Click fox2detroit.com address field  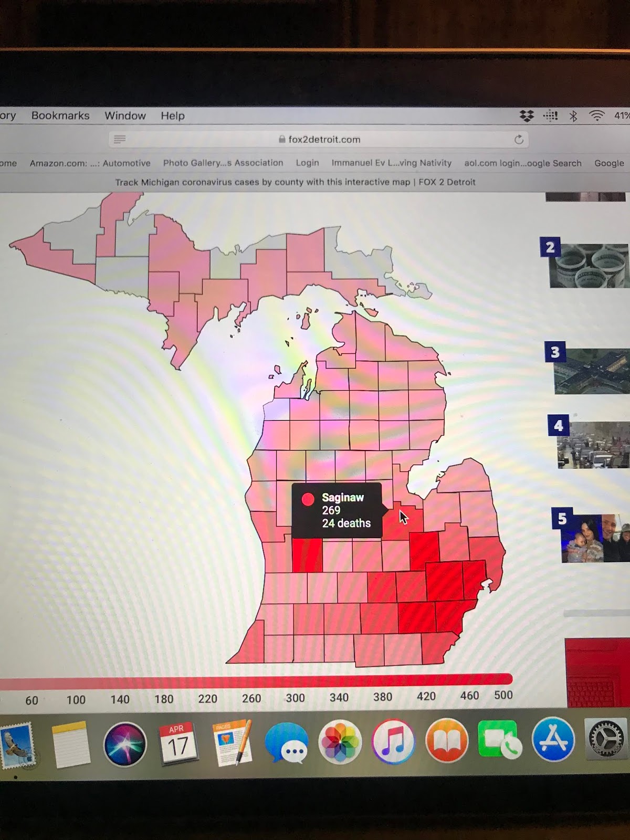click(319, 139)
